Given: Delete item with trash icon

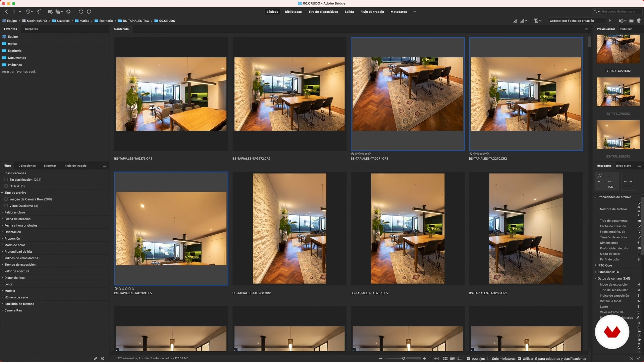Looking at the screenshot, I should tap(639, 21).
